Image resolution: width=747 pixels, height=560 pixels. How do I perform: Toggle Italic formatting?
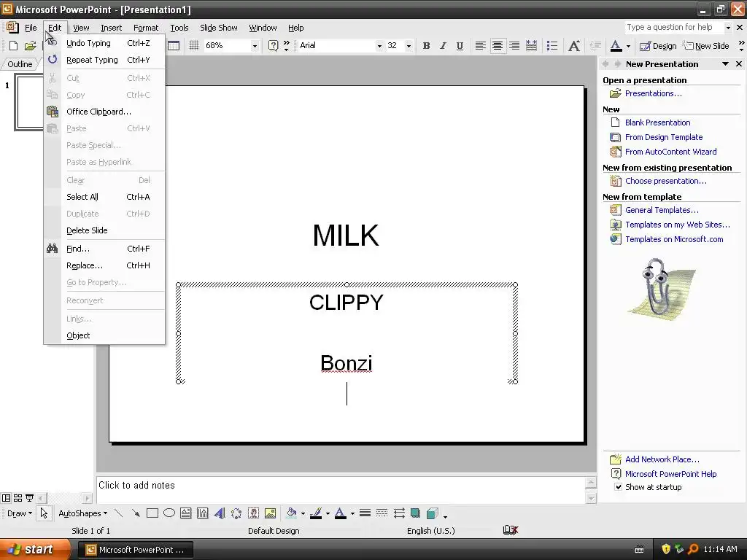pyautogui.click(x=443, y=46)
